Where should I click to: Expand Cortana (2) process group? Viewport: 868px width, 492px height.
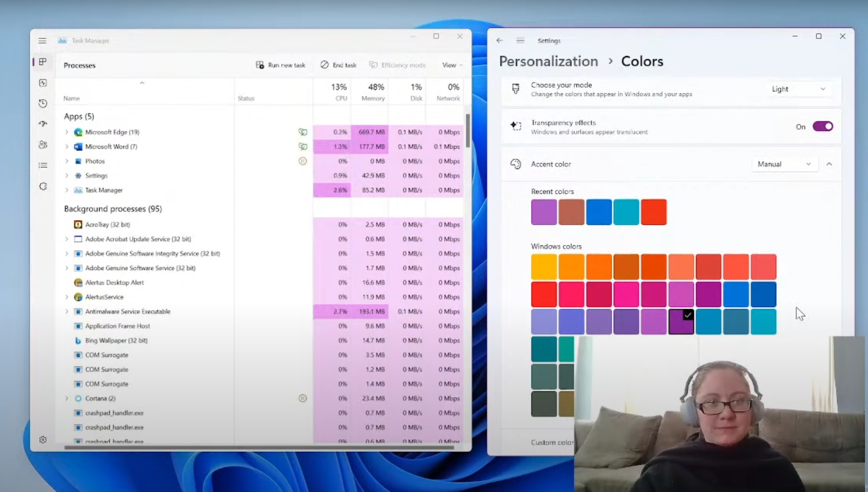(x=67, y=398)
